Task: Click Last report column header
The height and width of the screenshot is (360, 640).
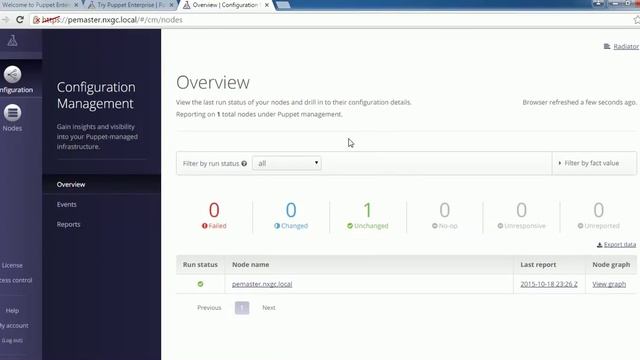Action: [538, 264]
